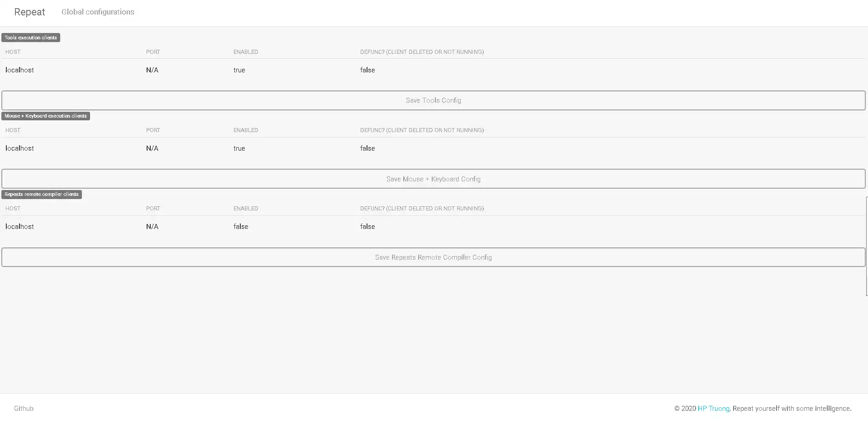Select the Tools execution clients label
The width and height of the screenshot is (868, 423).
[31, 38]
